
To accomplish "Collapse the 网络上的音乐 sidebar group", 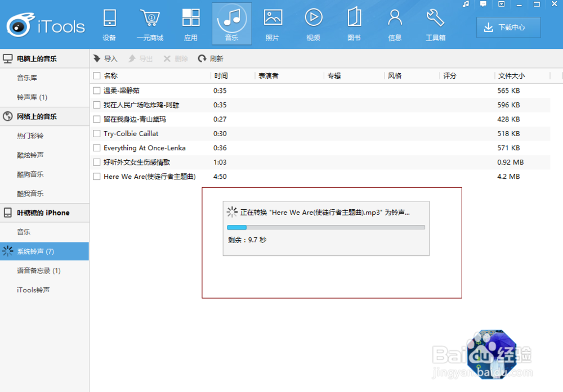I will point(44,116).
